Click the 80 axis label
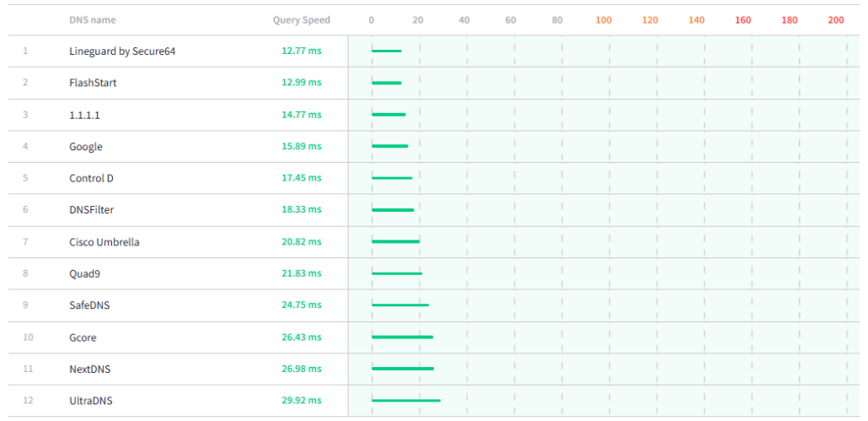868x421 pixels. coord(557,20)
